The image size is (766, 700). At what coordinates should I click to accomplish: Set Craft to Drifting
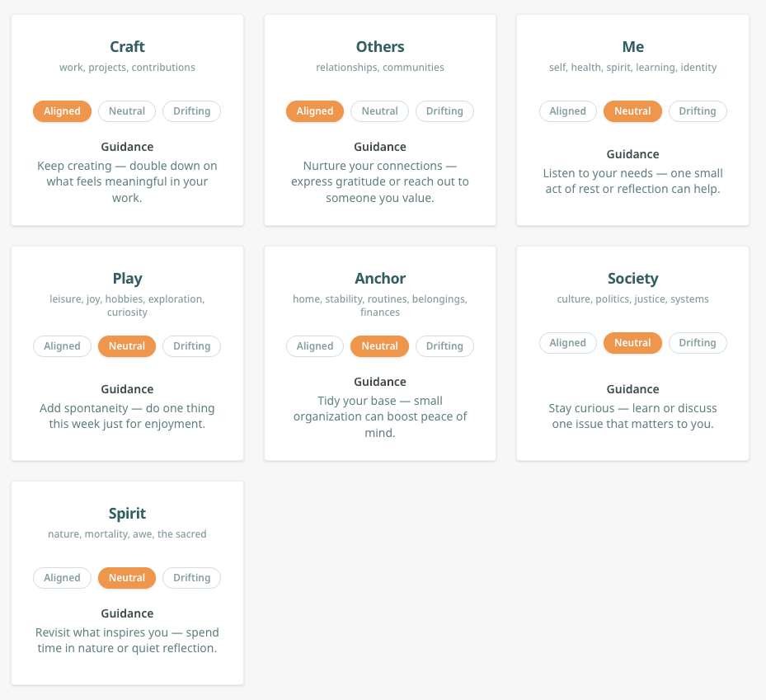coord(191,111)
